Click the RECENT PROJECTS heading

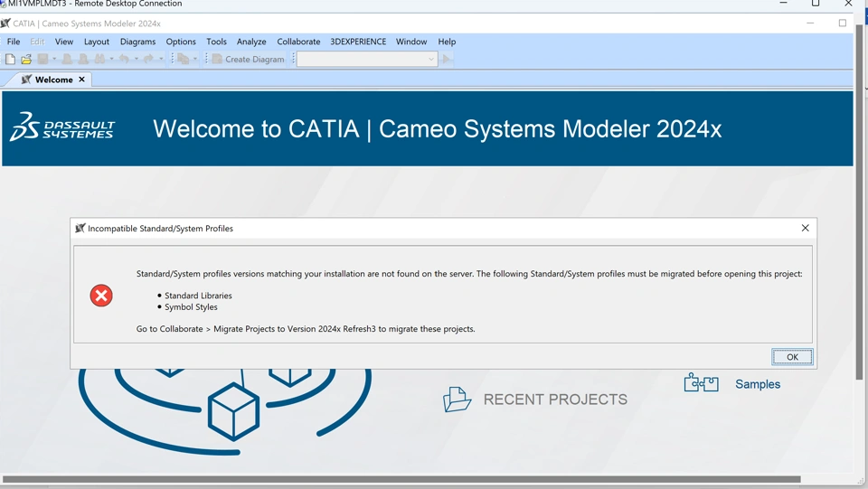555,400
